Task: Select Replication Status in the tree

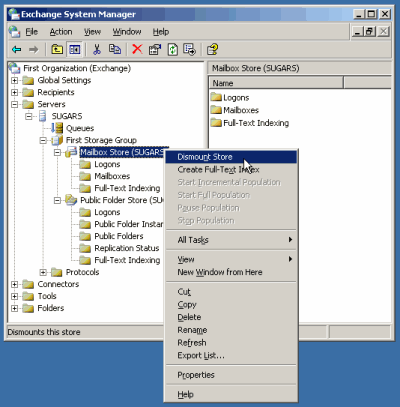Action: click(127, 248)
